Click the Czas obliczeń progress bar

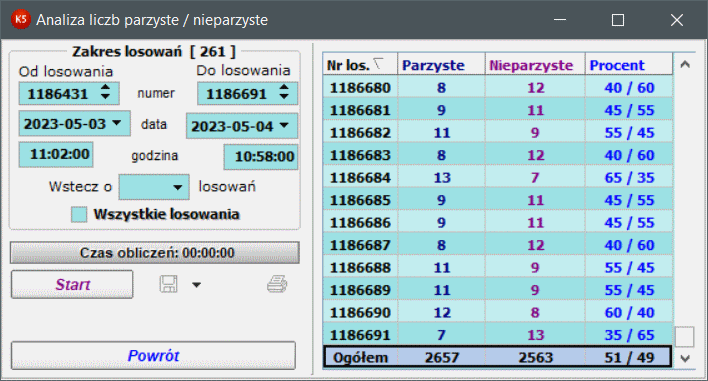[155, 252]
